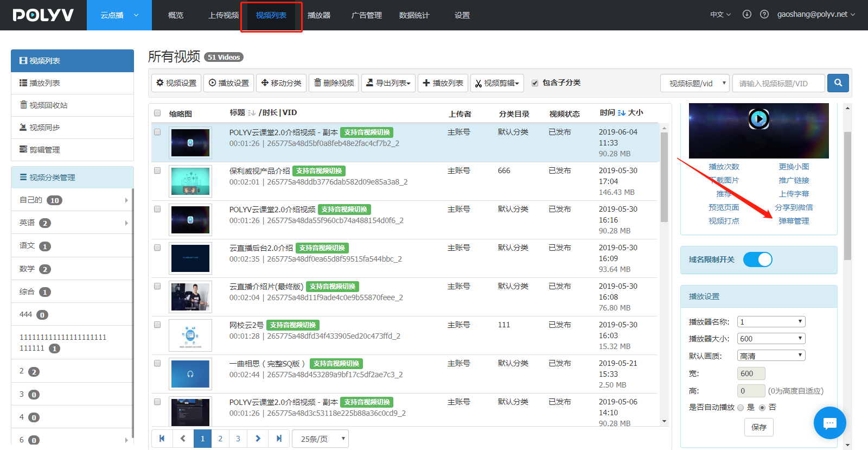The width and height of the screenshot is (868, 450).
Task: Open the 视频剪辑 dropdown
Action: coord(497,83)
